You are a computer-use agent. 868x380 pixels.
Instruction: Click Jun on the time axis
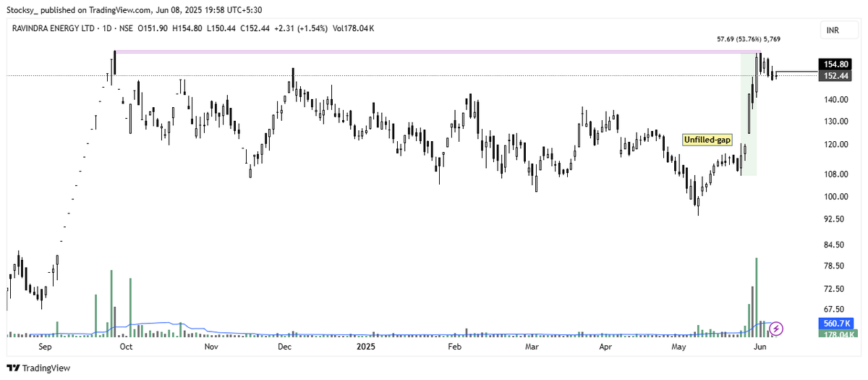(759, 347)
